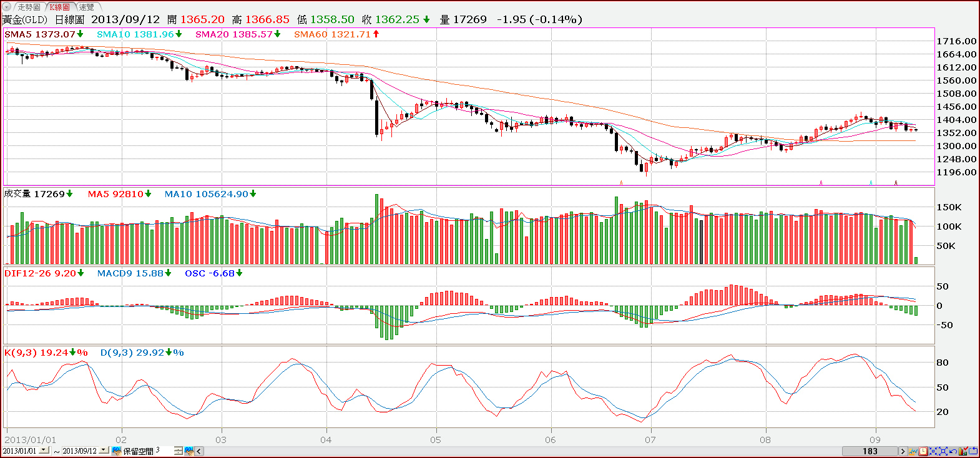Open the indicator settings bar-chart checkmark icon

coord(963,451)
